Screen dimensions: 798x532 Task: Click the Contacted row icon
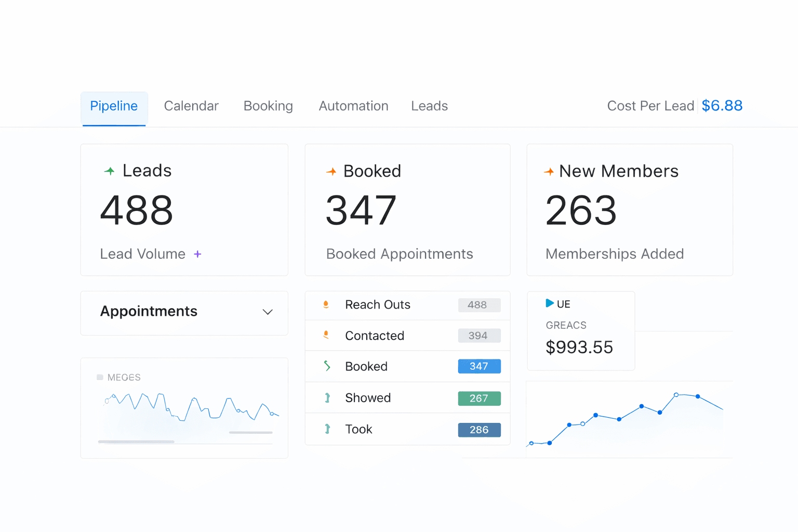point(326,335)
